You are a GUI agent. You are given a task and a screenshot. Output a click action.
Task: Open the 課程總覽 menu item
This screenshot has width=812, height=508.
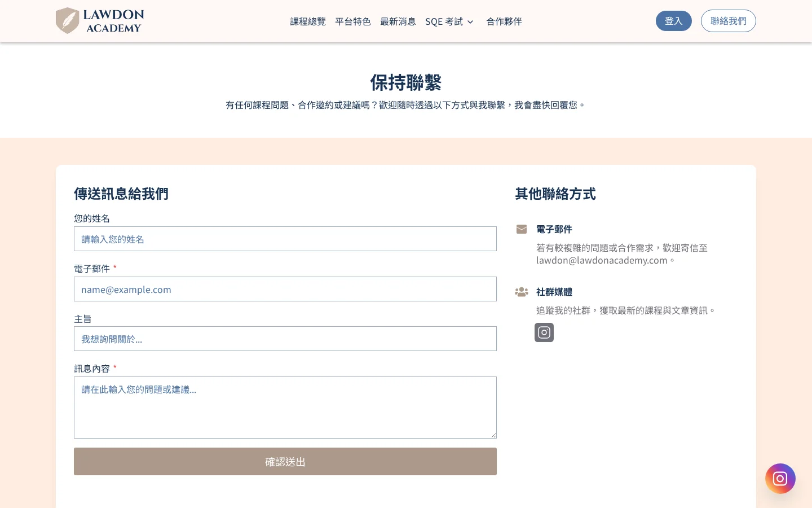pyautogui.click(x=308, y=21)
